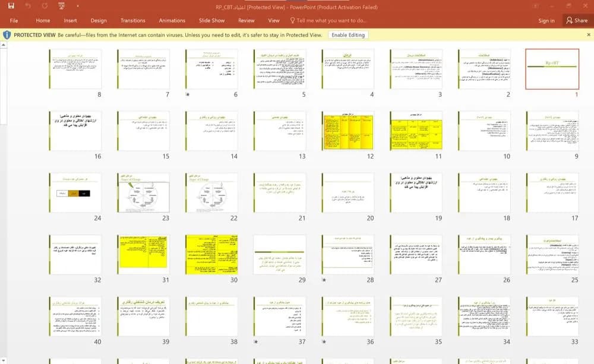This screenshot has height=364, width=594.
Task: Click the Share button
Action: pyautogui.click(x=577, y=20)
